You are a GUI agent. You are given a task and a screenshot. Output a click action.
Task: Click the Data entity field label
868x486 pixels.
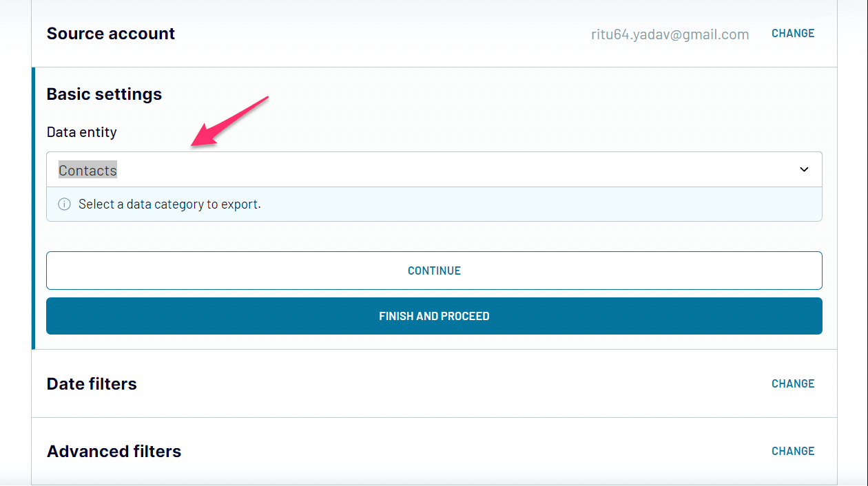point(82,132)
